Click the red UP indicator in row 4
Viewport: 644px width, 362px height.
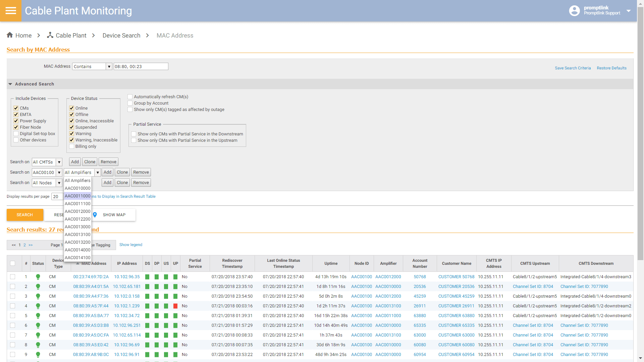click(x=175, y=306)
